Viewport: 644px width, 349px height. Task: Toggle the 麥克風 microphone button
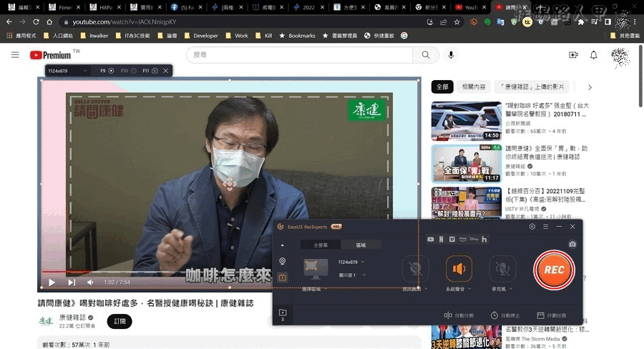pyautogui.click(x=502, y=269)
